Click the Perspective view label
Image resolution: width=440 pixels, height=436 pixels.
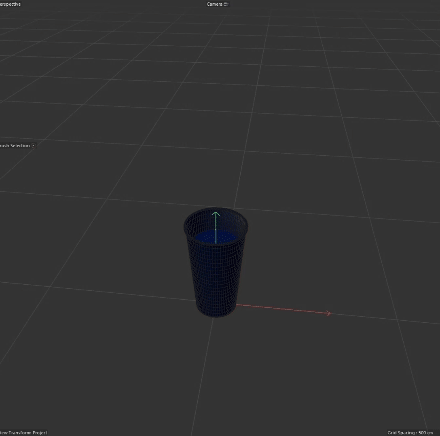[x=10, y=4]
